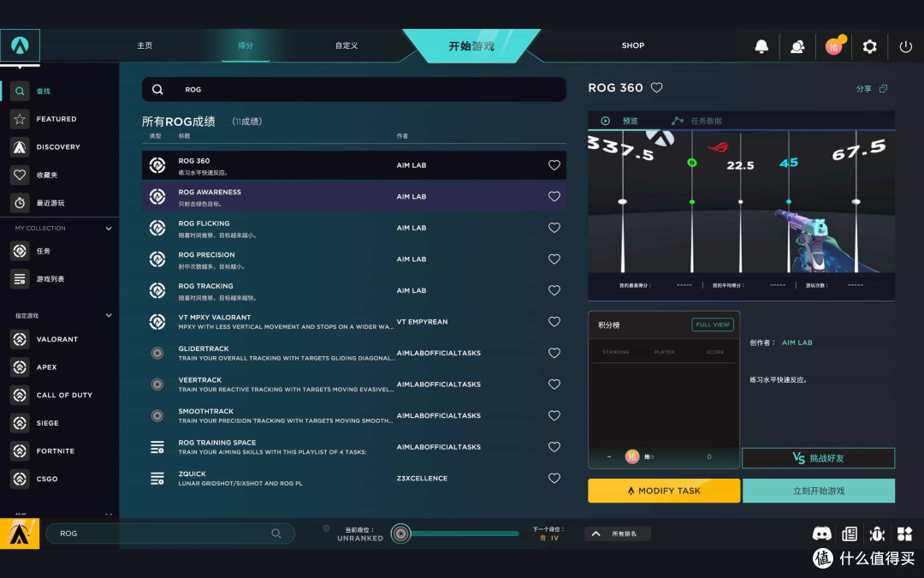Image resolution: width=924 pixels, height=578 pixels.
Task: Open FULL VIEW leaderboard
Action: point(713,325)
